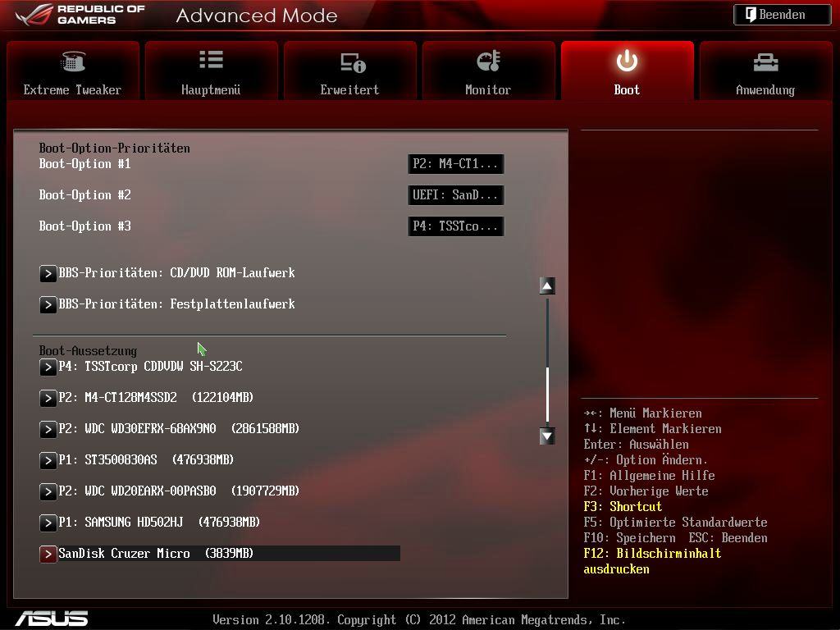Select the Boot tab

tap(628, 71)
